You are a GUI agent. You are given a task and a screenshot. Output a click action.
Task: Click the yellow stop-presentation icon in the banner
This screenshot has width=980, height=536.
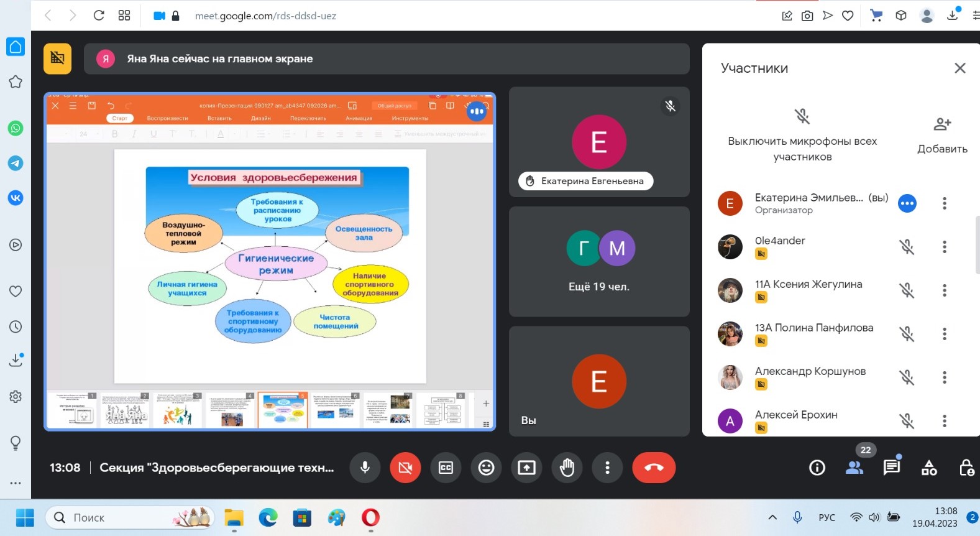57,58
